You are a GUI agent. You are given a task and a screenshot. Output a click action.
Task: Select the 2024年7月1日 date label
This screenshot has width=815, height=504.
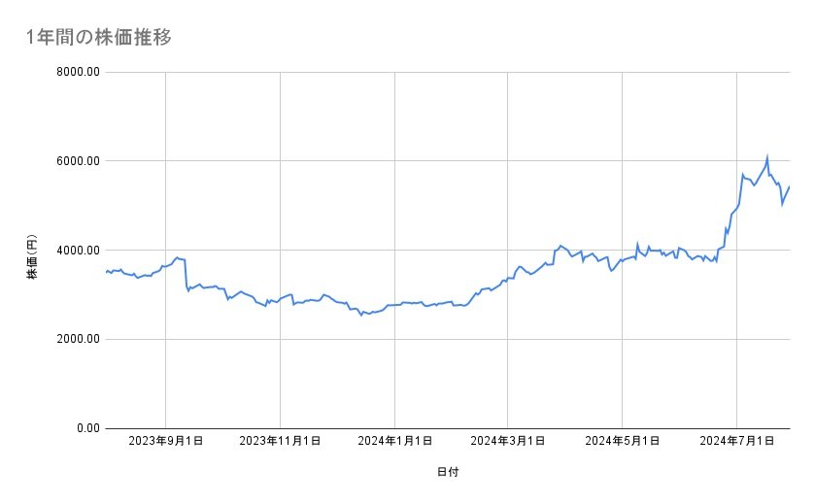[736, 441]
